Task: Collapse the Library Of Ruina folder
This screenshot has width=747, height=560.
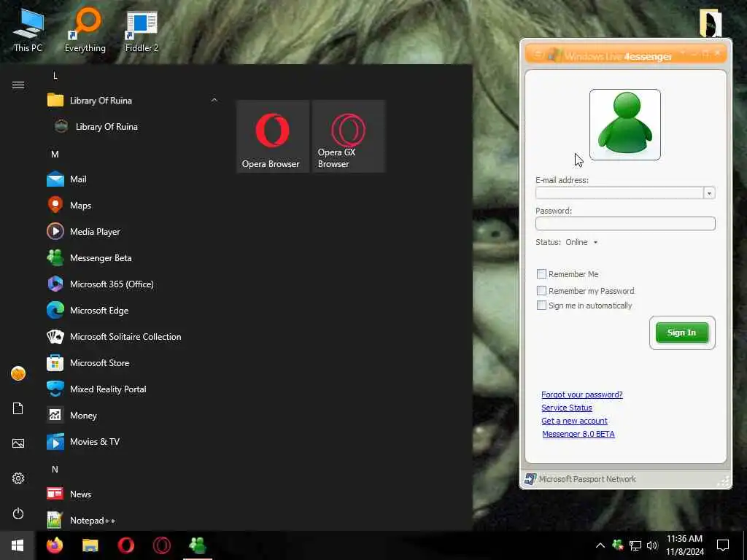Action: tap(214, 100)
